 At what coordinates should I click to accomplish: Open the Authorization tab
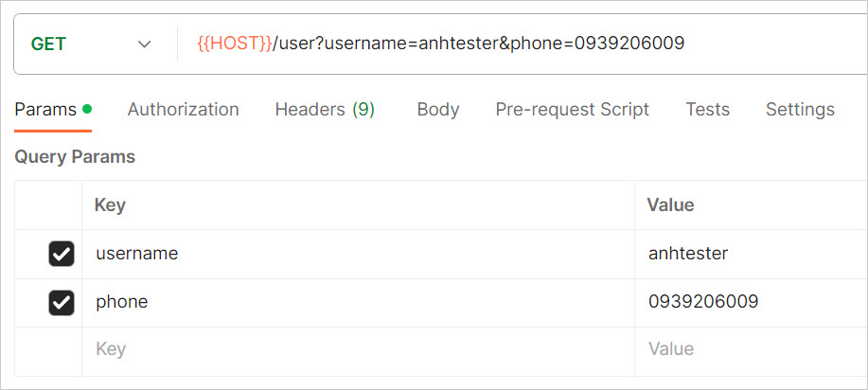pos(184,110)
